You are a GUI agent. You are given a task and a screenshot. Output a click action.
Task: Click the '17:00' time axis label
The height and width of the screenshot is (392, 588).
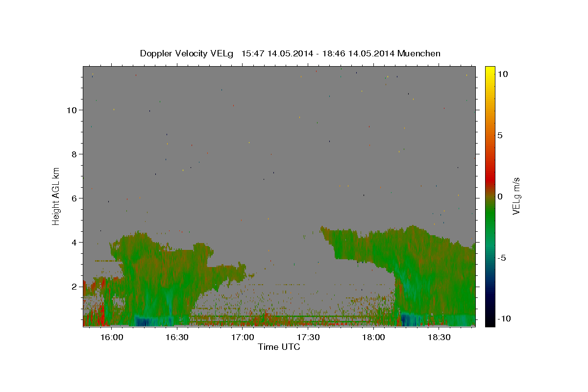243,338
